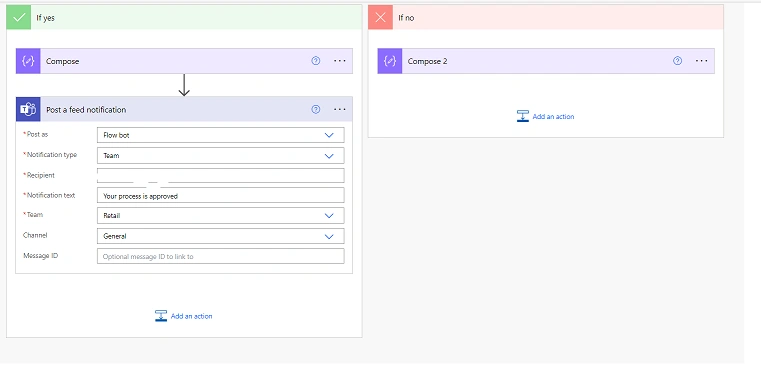
Task: Click the Compose 2 action icon
Action: coord(390,61)
